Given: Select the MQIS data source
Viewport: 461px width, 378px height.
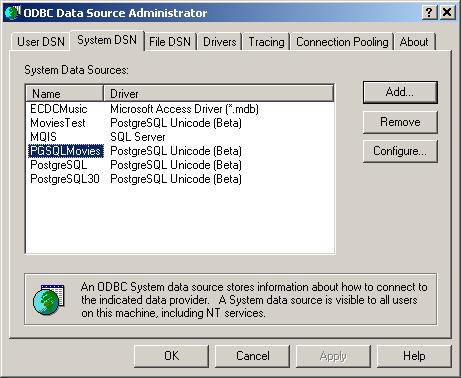Looking at the screenshot, I should click(x=43, y=137).
